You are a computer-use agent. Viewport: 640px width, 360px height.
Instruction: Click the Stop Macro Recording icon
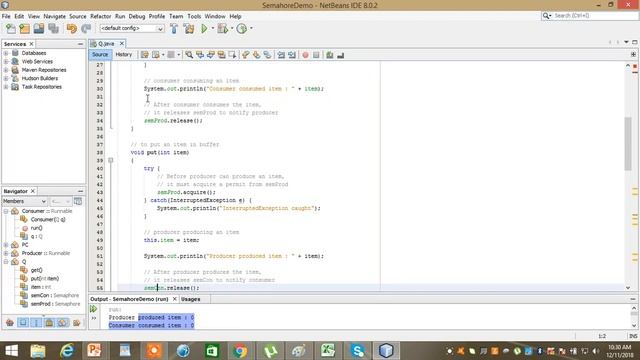tap(316, 55)
